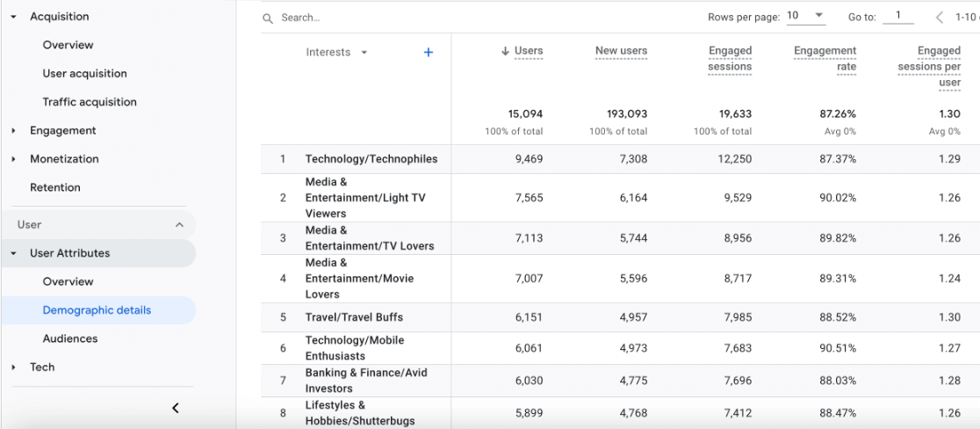Collapse the Acquisition section
This screenshot has width=980, height=429.
pos(14,17)
